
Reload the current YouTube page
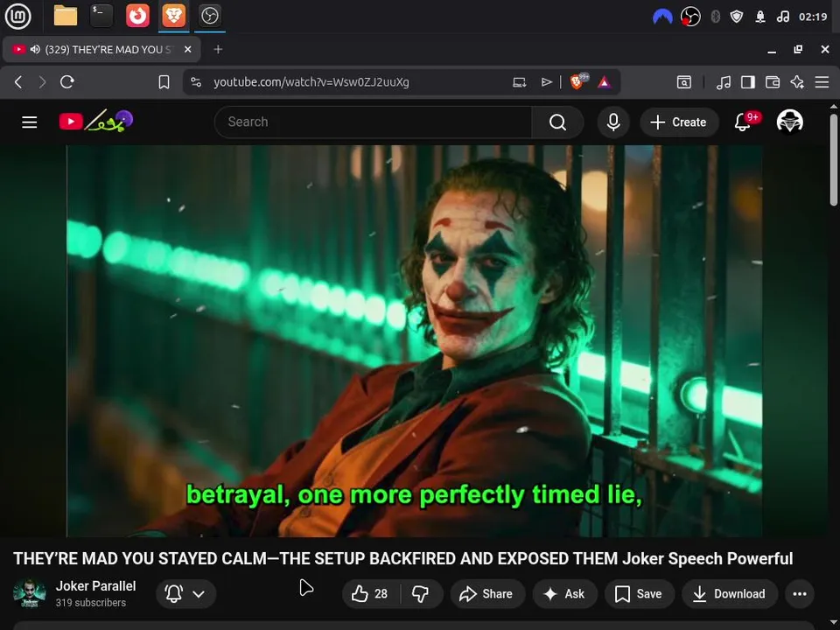pos(67,82)
